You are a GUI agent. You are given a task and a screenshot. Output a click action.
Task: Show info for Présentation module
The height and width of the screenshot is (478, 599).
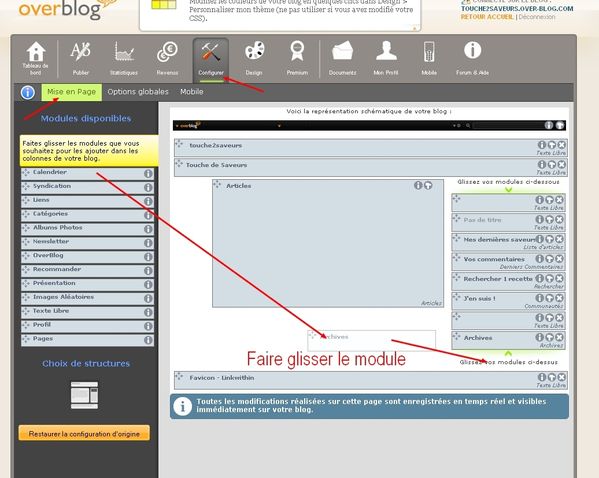click(148, 285)
